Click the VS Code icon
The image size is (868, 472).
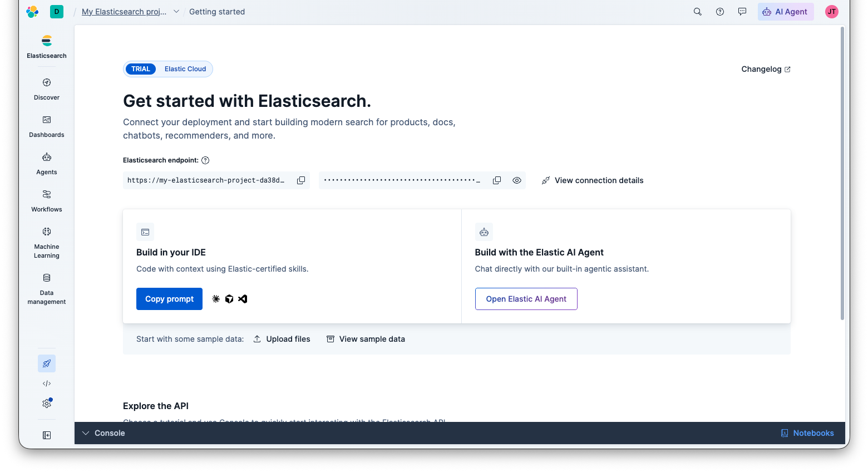pos(243,299)
